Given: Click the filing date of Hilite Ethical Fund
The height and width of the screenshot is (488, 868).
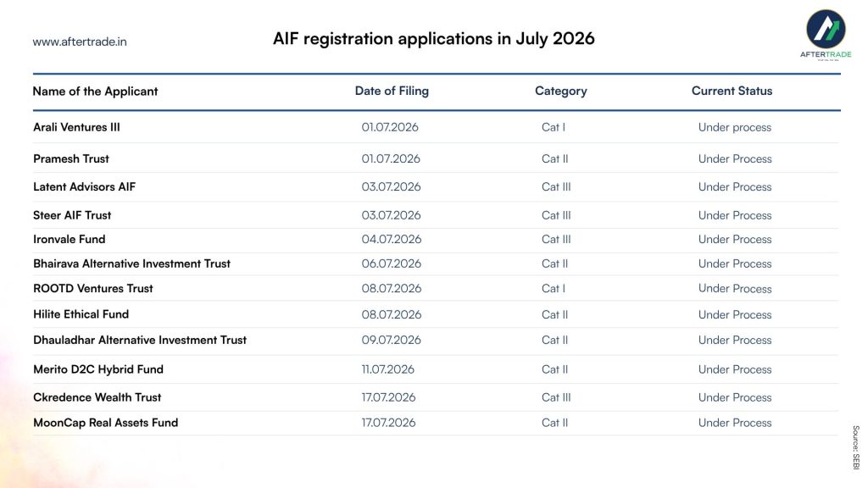Looking at the screenshot, I should pyautogui.click(x=392, y=314).
